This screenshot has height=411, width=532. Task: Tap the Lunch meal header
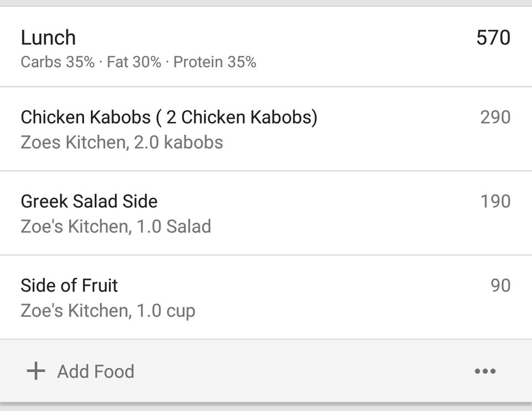(48, 37)
